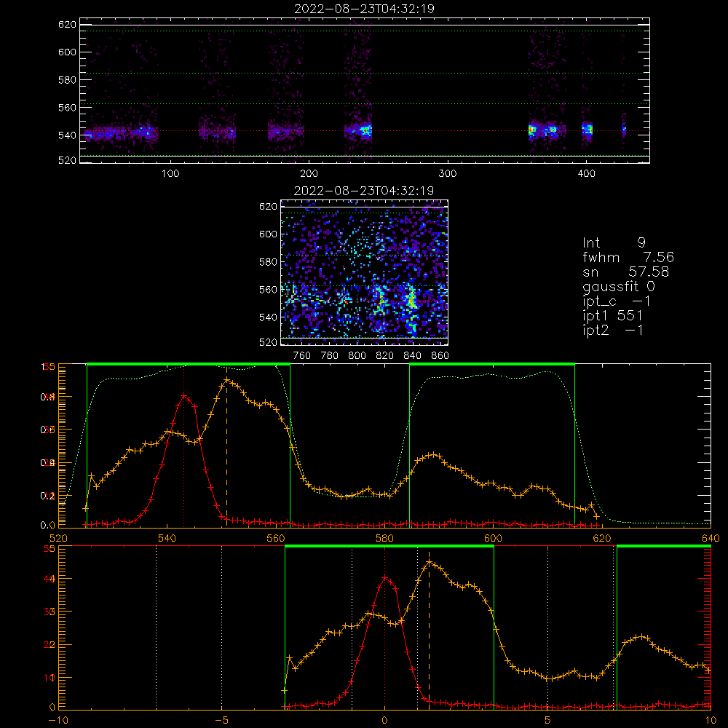Viewport: 728px width, 728px height.
Task: Click y-axis label 560 of the small image
Action: [269, 290]
